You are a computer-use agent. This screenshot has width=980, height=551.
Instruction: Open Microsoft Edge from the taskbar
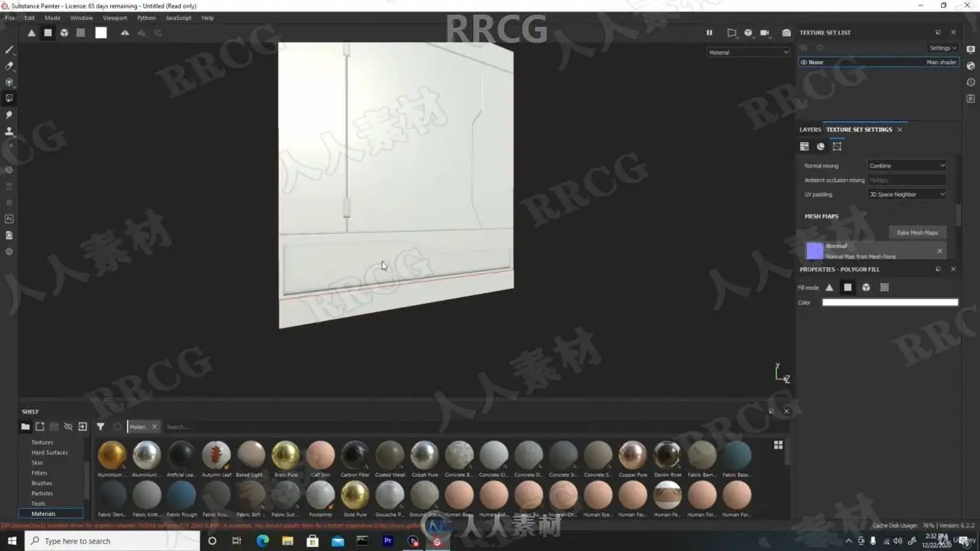(x=263, y=541)
